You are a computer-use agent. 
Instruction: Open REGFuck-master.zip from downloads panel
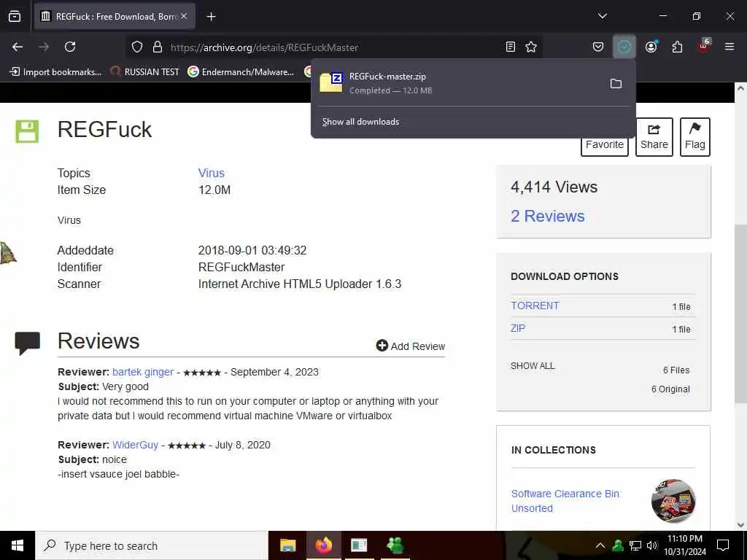click(457, 83)
